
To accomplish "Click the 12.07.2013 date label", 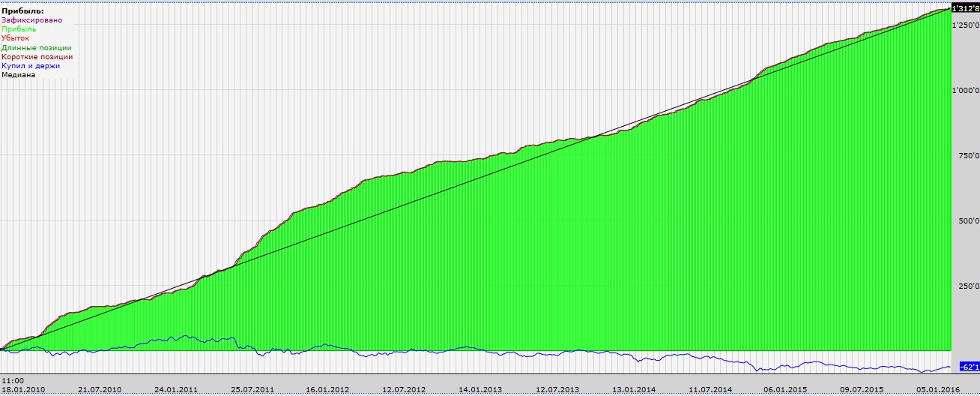I will pos(557,390).
